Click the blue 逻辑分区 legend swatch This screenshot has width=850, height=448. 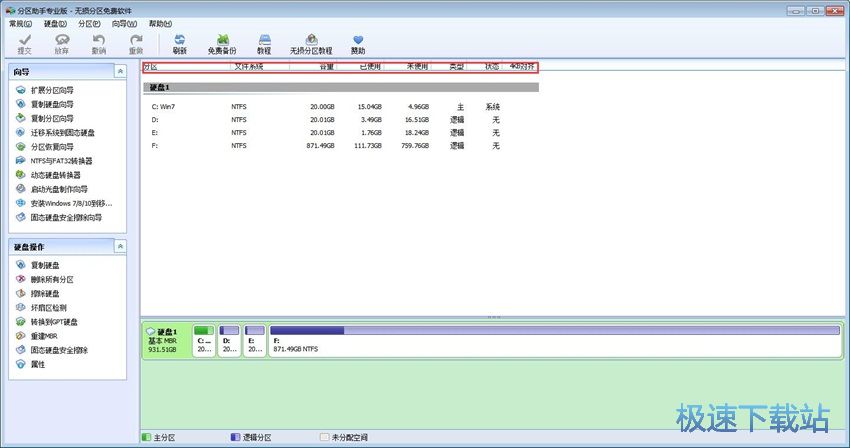[235, 437]
